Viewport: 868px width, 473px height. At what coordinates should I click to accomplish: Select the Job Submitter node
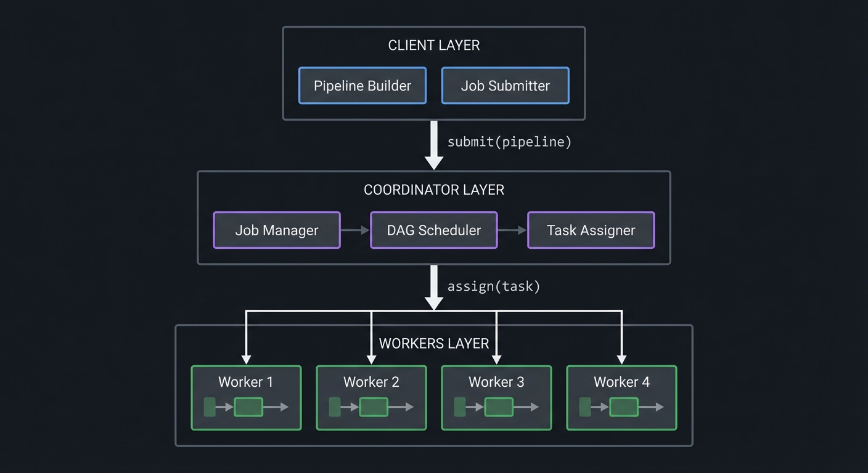coord(505,86)
